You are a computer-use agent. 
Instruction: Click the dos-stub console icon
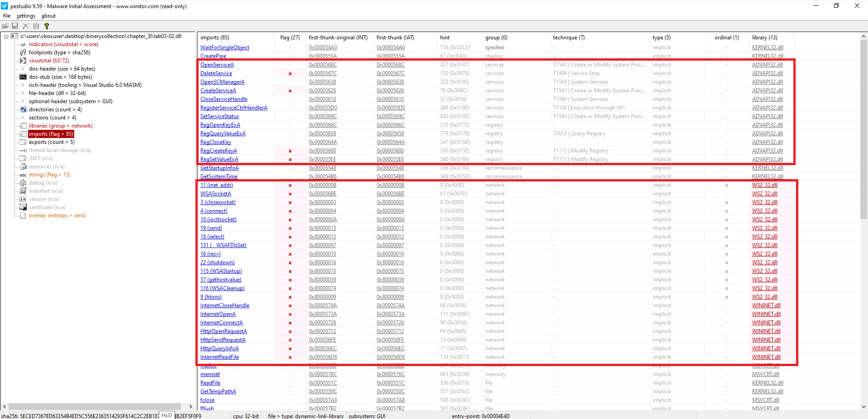(x=23, y=77)
